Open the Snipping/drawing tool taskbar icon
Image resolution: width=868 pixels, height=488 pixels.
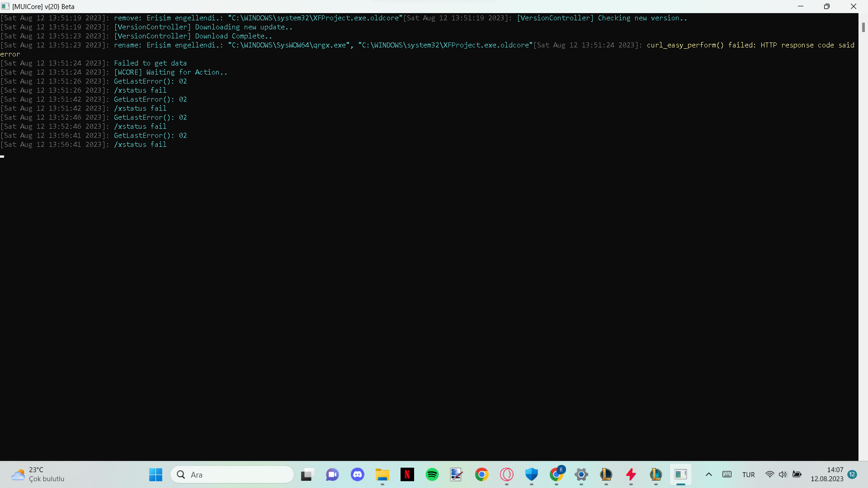pos(457,474)
